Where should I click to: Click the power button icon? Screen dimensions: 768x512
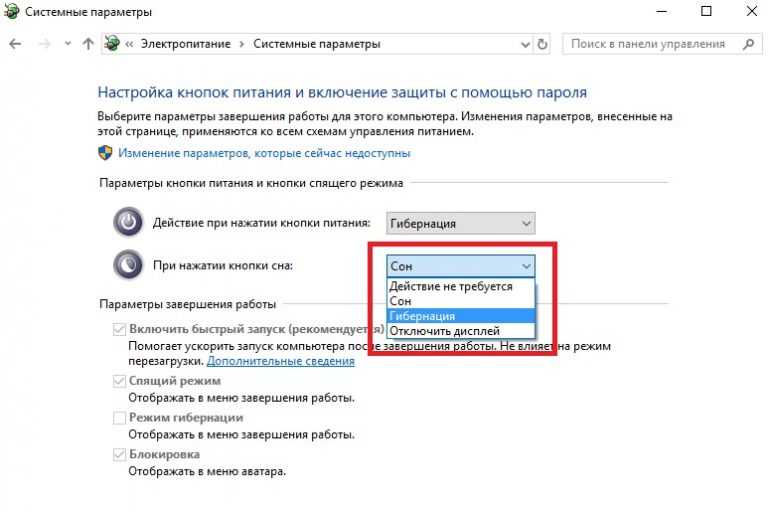[x=128, y=222]
